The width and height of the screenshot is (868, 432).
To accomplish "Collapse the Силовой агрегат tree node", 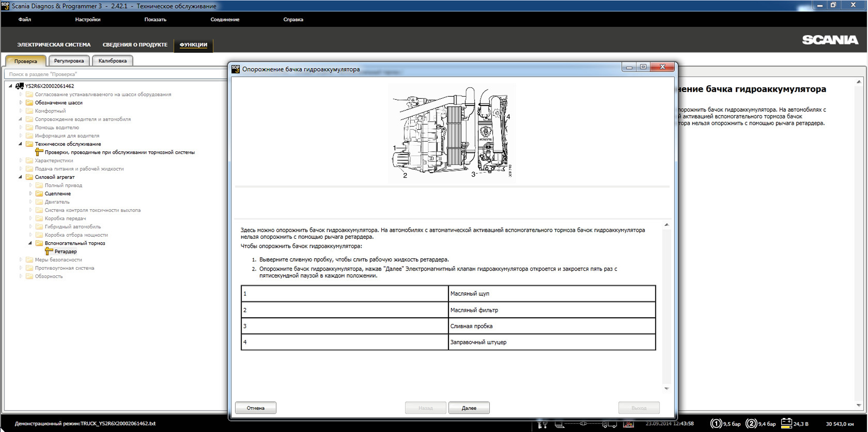I will (20, 177).
